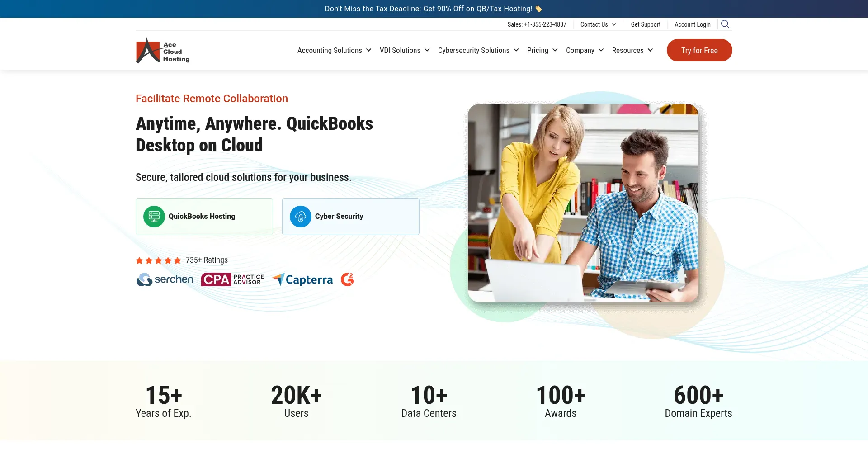Click the G2 review badge

coord(347,279)
